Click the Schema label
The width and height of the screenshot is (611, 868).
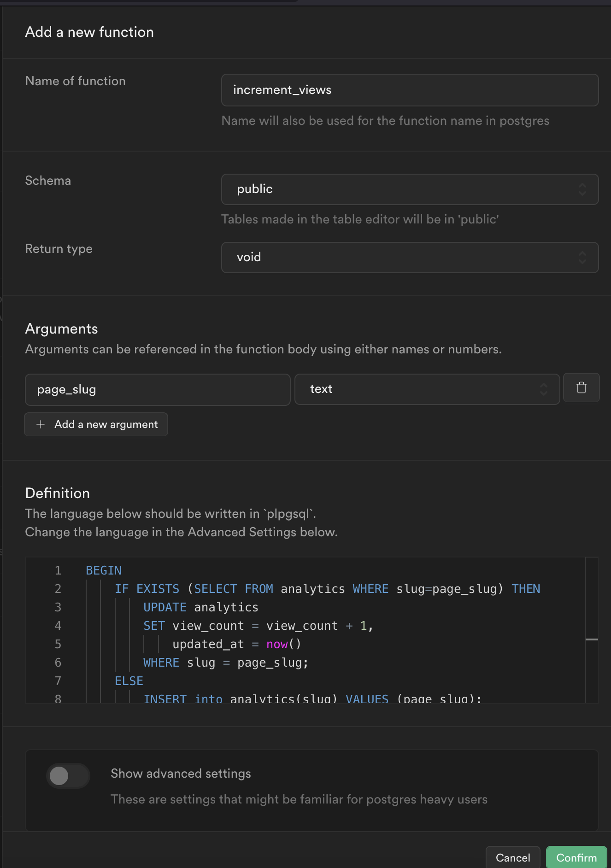pos(48,181)
